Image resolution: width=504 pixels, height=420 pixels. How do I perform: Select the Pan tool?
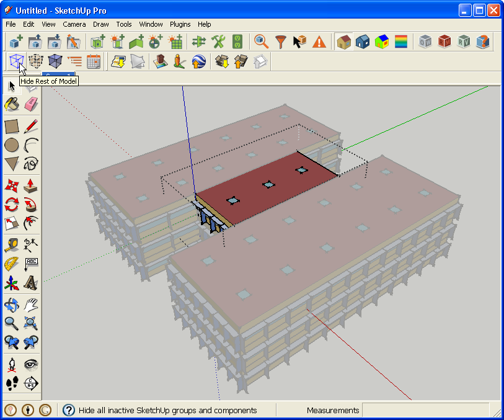(x=30, y=304)
